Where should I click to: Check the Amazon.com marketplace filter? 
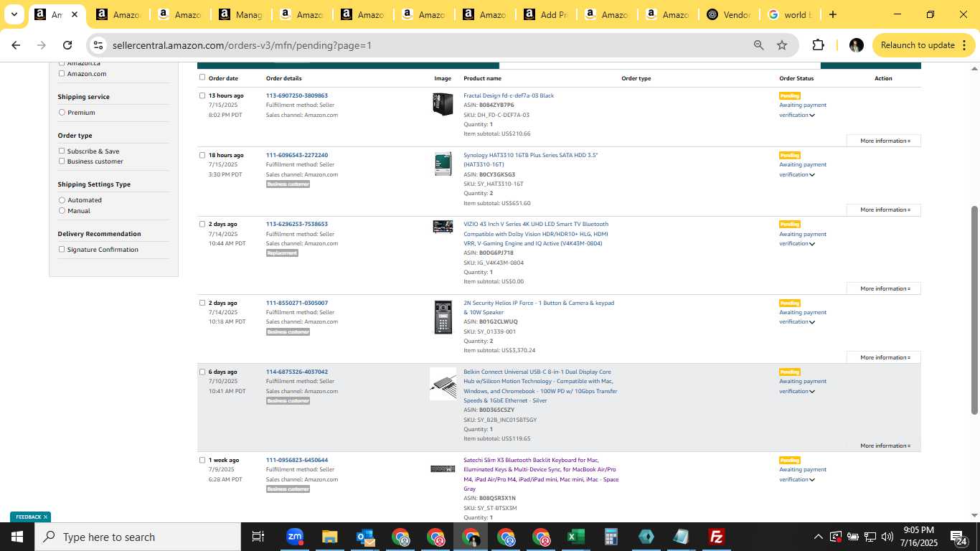62,73
